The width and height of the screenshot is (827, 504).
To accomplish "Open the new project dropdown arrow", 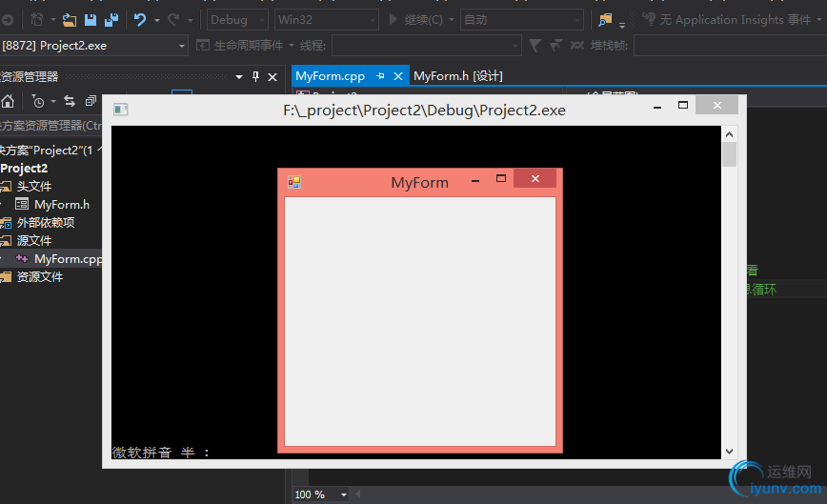I will click(x=53, y=20).
